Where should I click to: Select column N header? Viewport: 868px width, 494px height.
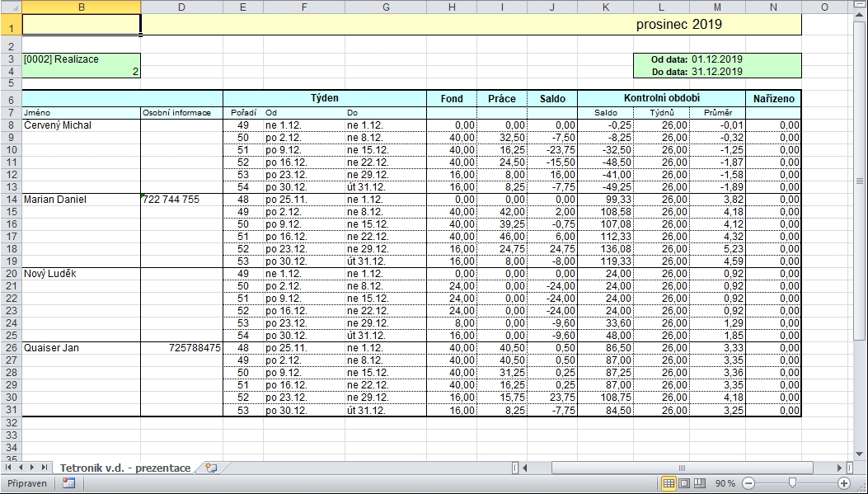pyautogui.click(x=773, y=7)
